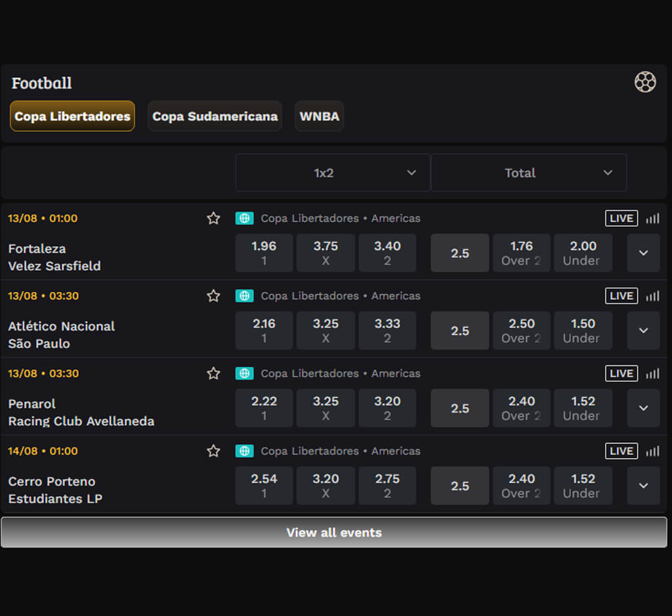The image size is (672, 616).
Task: Click 14/08 01:00 match time
Action: point(43,451)
